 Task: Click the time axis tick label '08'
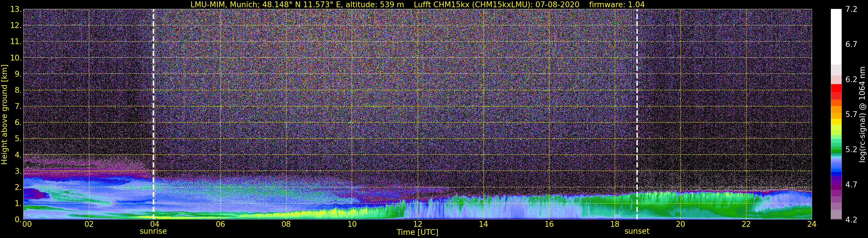click(x=286, y=224)
